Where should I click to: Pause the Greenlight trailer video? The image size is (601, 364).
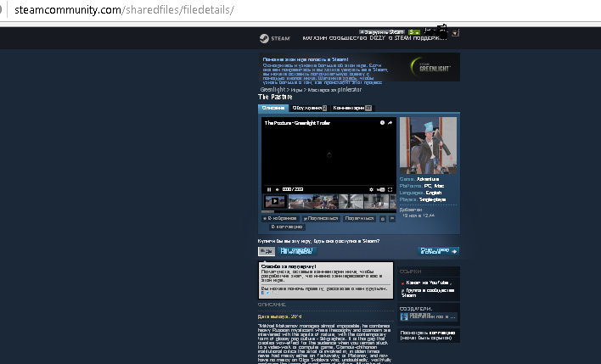click(x=269, y=189)
